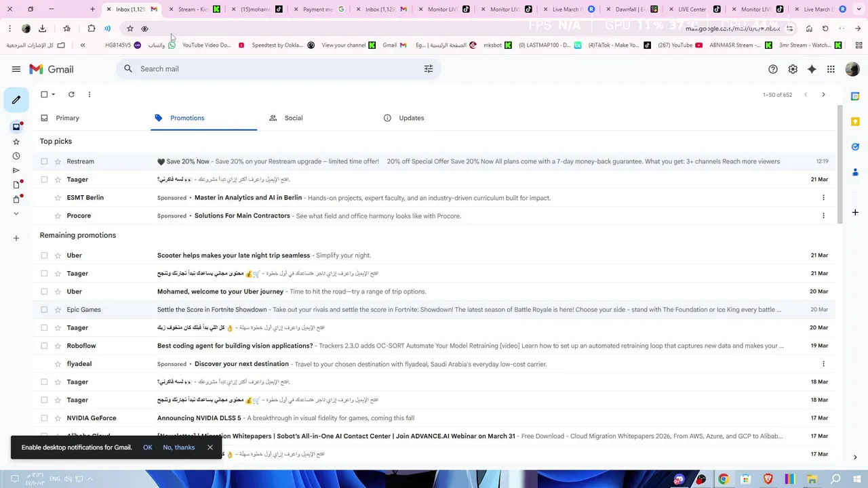Click the Compose pencil button
This screenshot has height=488, width=868.
coord(16,100)
